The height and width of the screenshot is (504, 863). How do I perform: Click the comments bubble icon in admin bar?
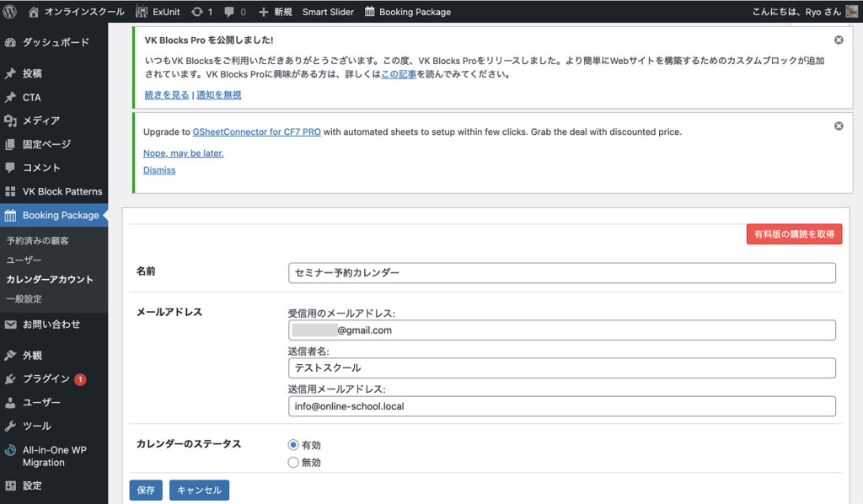pyautogui.click(x=229, y=12)
